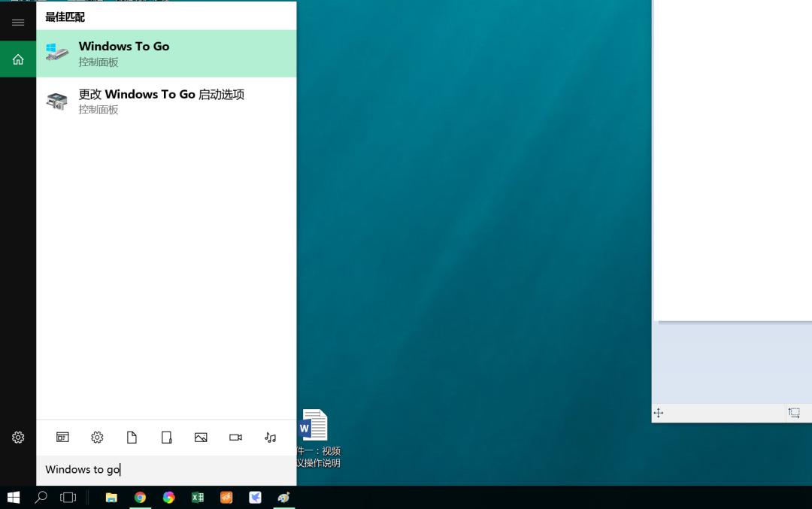Image resolution: width=812 pixels, height=509 pixels.
Task: Filter search results by apps
Action: (x=62, y=438)
